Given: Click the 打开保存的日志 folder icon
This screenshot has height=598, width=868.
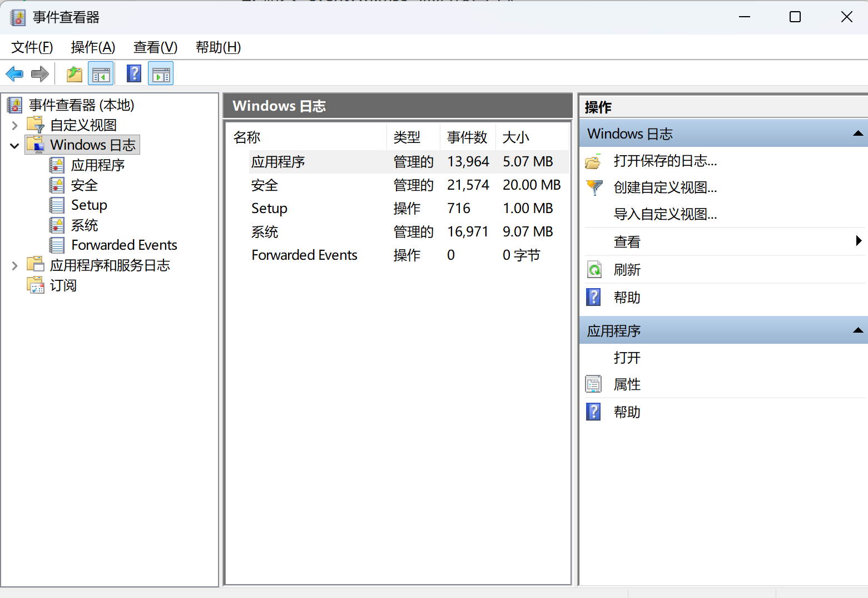Looking at the screenshot, I should 593,161.
